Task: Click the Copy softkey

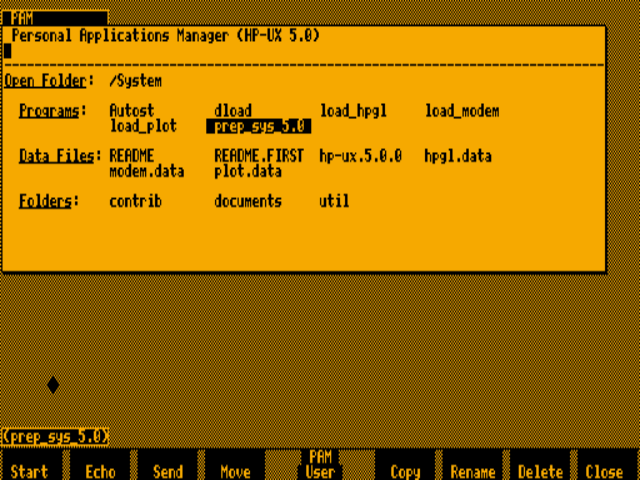Action: (x=405, y=465)
